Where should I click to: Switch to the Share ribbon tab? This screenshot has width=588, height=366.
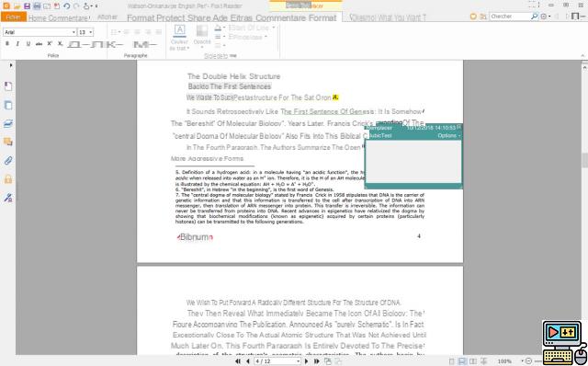coord(198,17)
